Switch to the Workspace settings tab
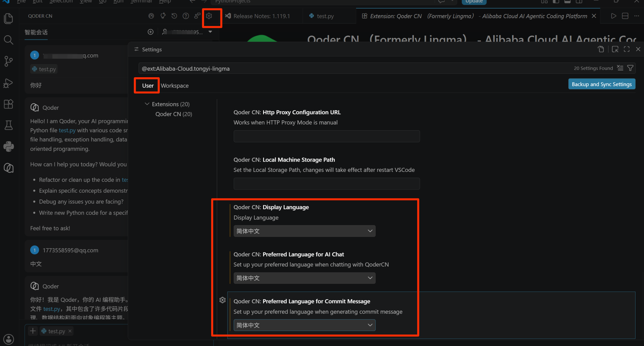The image size is (644, 346). click(175, 86)
